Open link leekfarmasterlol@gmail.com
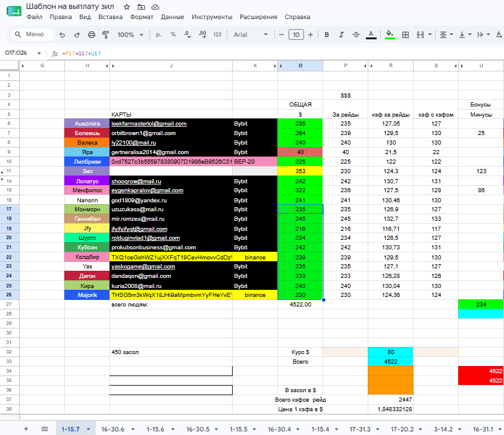Viewport: 504px width, 435px height. [x=149, y=124]
